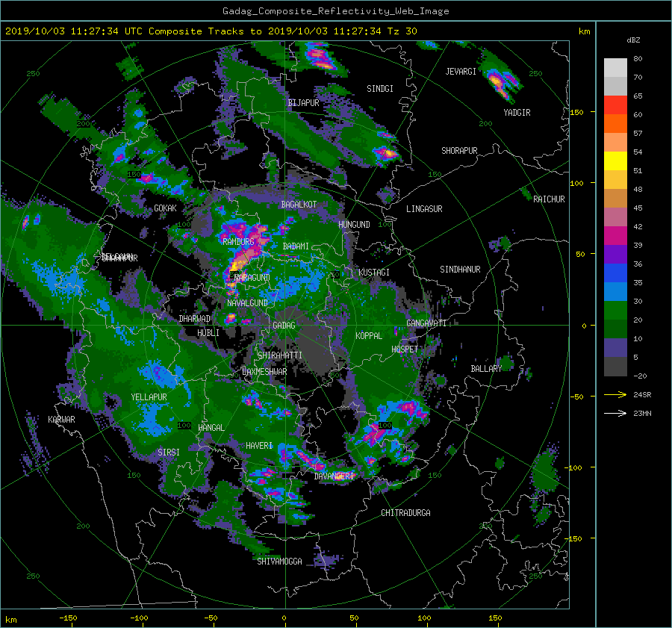The height and width of the screenshot is (628, 672).
Task: Click the 80 dBZ light gray legend swatch
Action: click(x=615, y=68)
